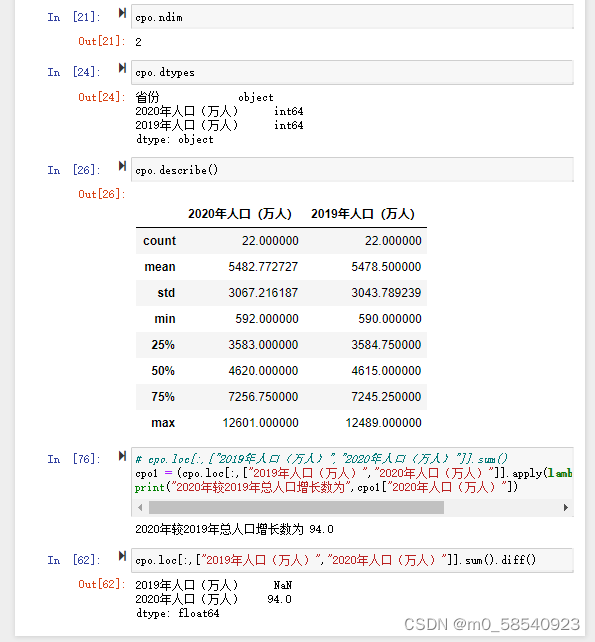
Task: Click std value 3043.789239
Action: (x=386, y=293)
